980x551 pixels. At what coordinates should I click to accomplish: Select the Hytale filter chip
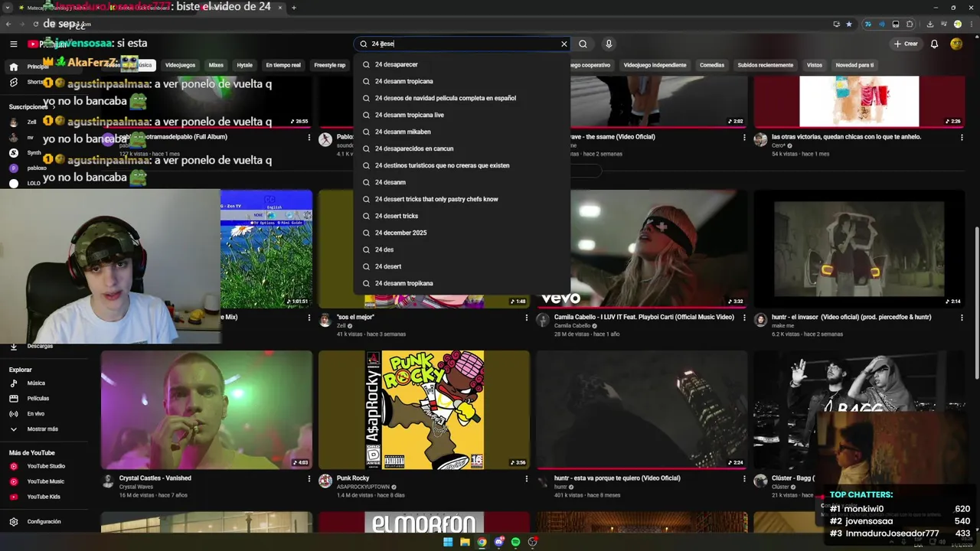pyautogui.click(x=244, y=65)
